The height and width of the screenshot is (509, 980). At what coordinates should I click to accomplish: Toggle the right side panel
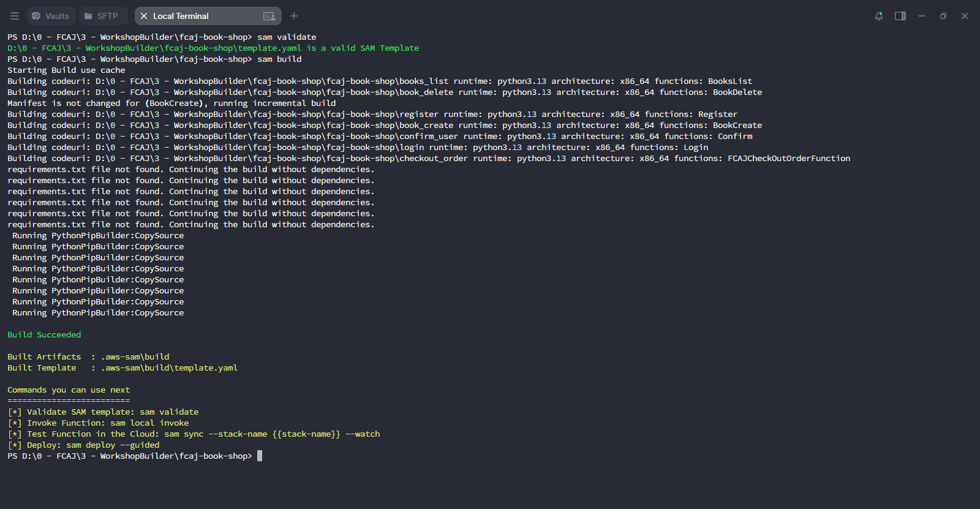coord(900,16)
